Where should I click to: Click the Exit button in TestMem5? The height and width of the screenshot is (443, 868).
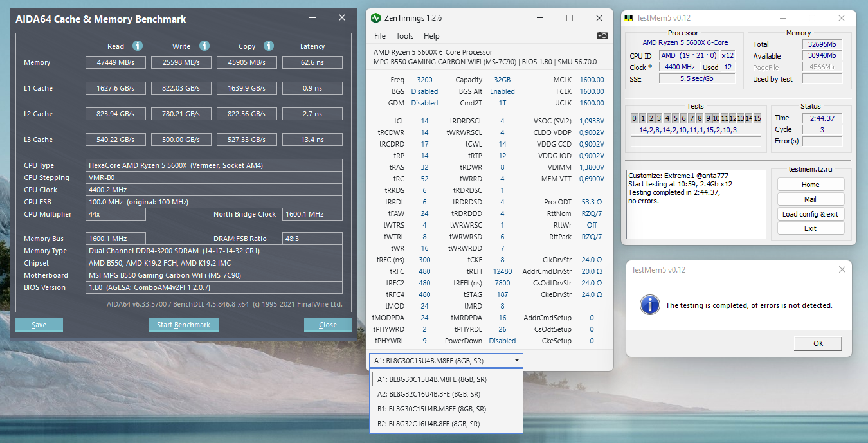pos(810,228)
